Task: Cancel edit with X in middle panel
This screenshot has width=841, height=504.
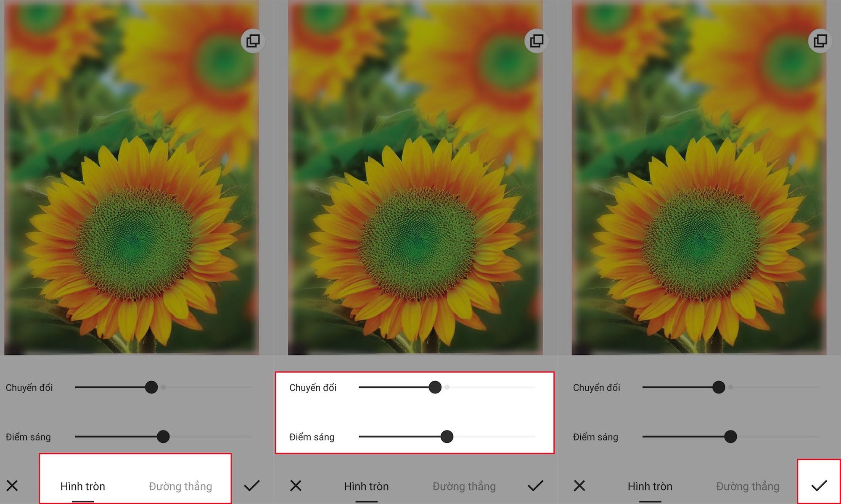Action: tap(296, 486)
